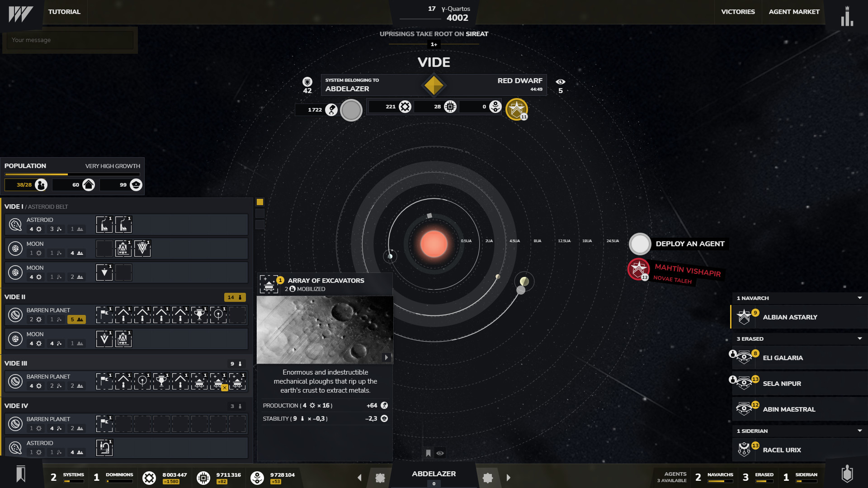Select the Array of Excavators building icon

[269, 283]
